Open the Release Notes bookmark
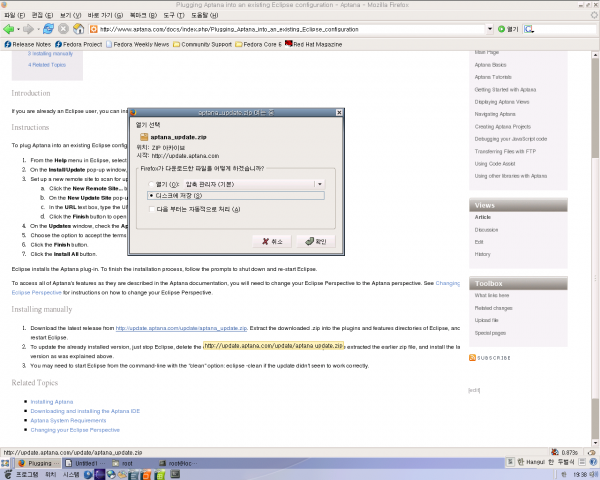600x480 pixels. point(28,44)
